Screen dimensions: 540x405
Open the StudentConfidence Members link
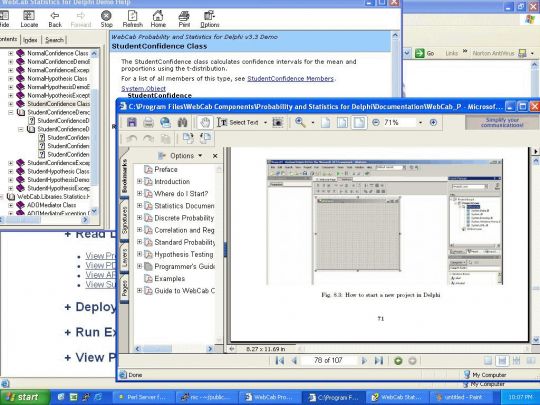pyautogui.click(x=290, y=79)
